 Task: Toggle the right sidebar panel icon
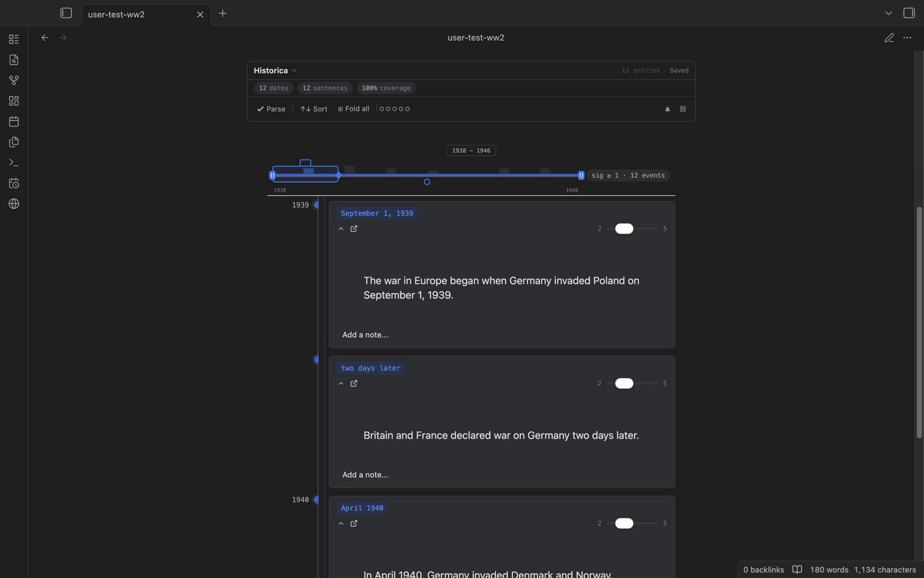coord(909,13)
